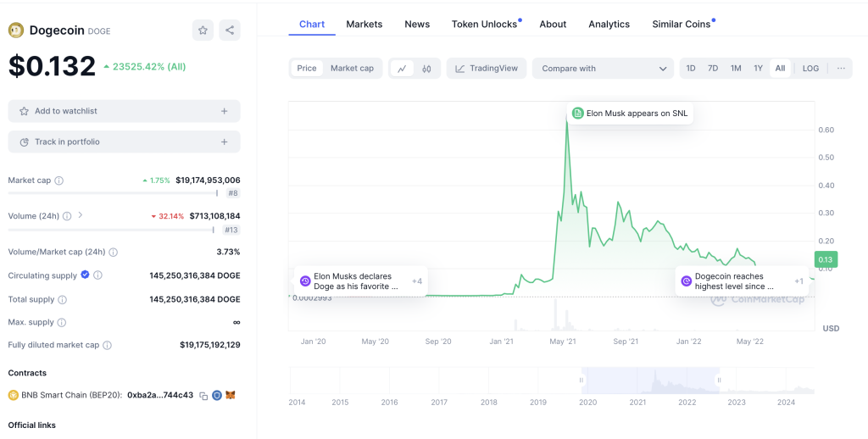This screenshot has height=439, width=868.
Task: Click the star favorite icon beside Dogecoin
Action: click(203, 31)
